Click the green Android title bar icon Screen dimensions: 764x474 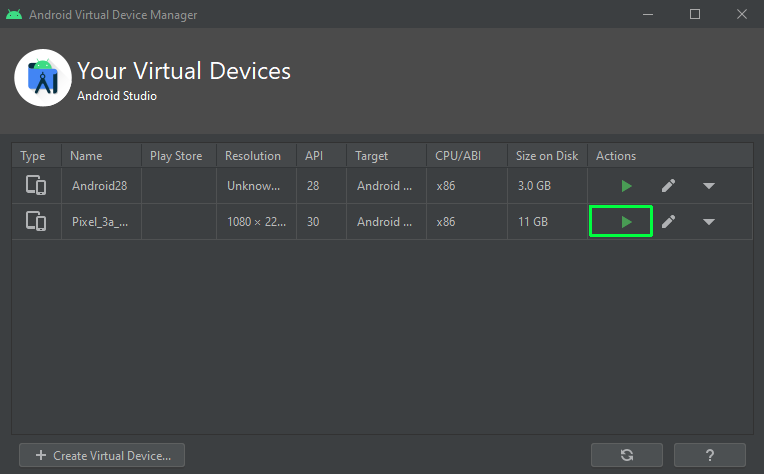pyautogui.click(x=14, y=15)
